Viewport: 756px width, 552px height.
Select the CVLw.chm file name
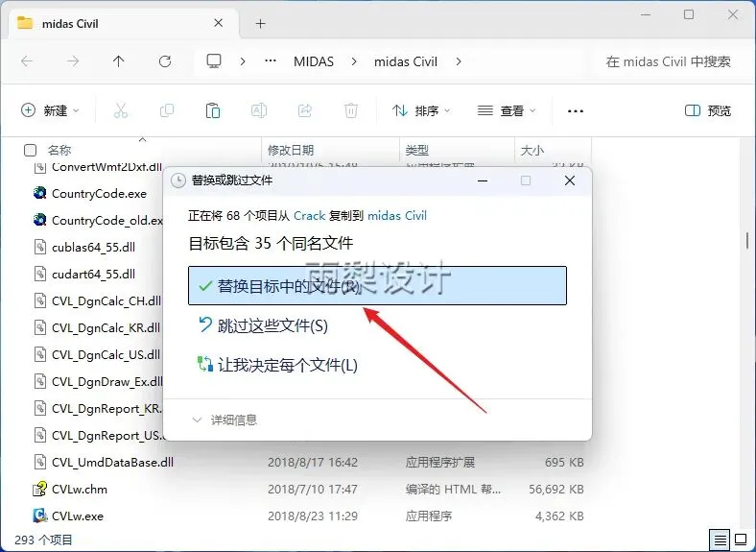(80, 489)
